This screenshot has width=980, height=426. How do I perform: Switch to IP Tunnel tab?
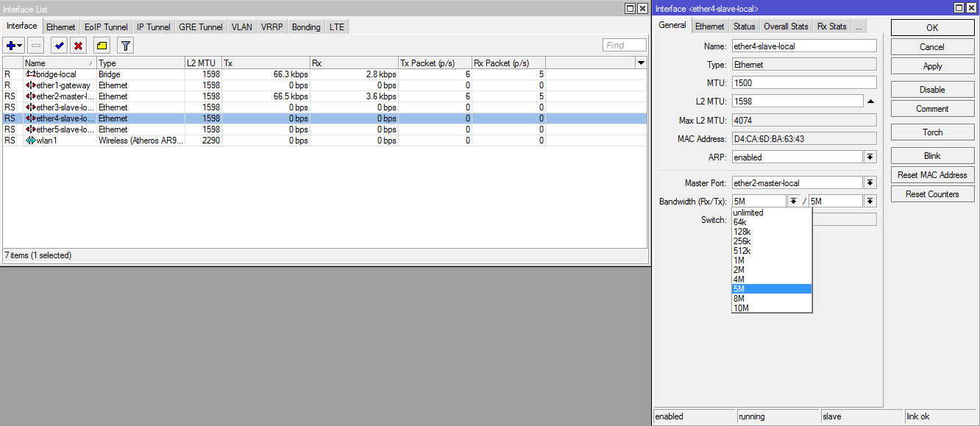click(x=153, y=27)
